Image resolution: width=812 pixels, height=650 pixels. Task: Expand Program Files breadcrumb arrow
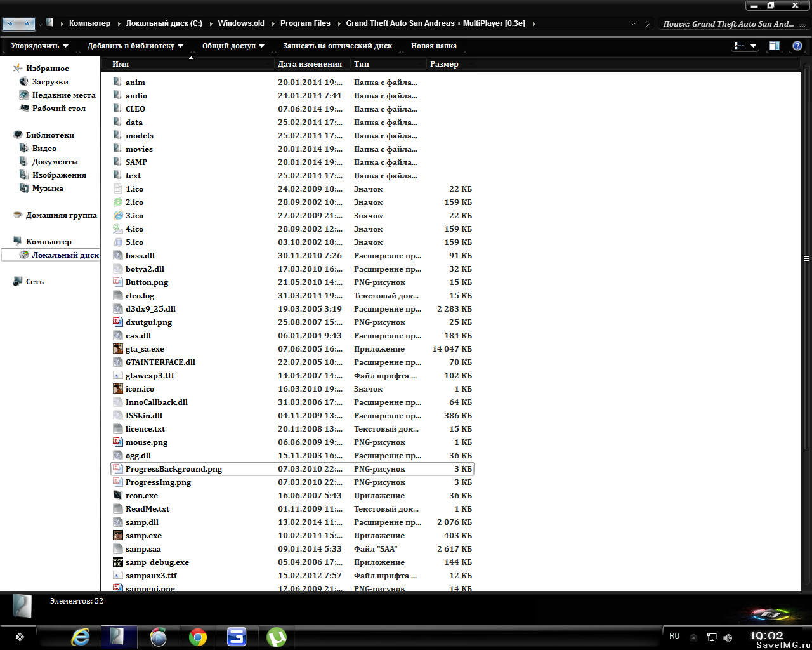pyautogui.click(x=339, y=23)
